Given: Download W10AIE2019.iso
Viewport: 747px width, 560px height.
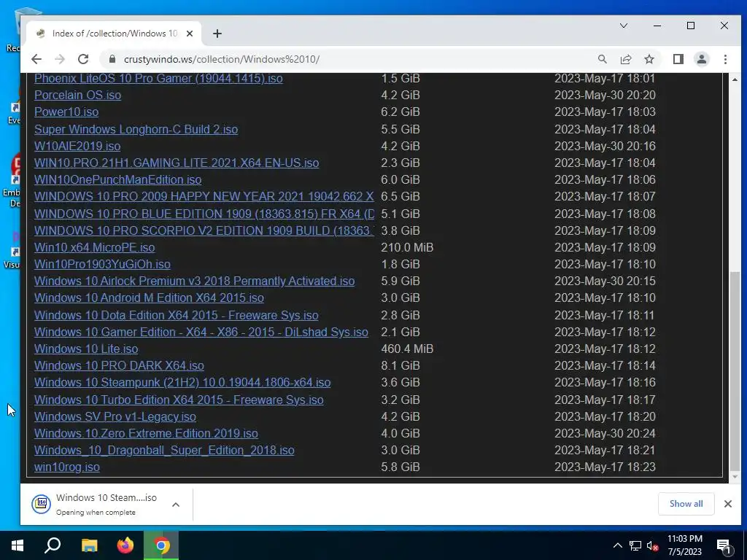Looking at the screenshot, I should [x=77, y=146].
